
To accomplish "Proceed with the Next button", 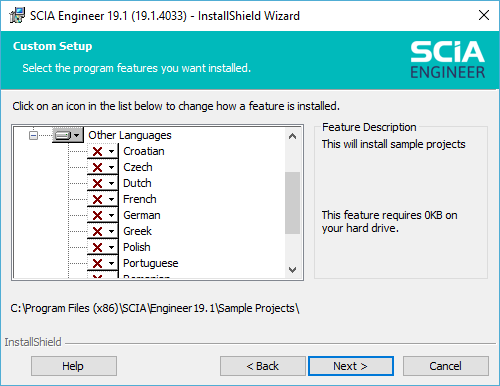I will (351, 366).
